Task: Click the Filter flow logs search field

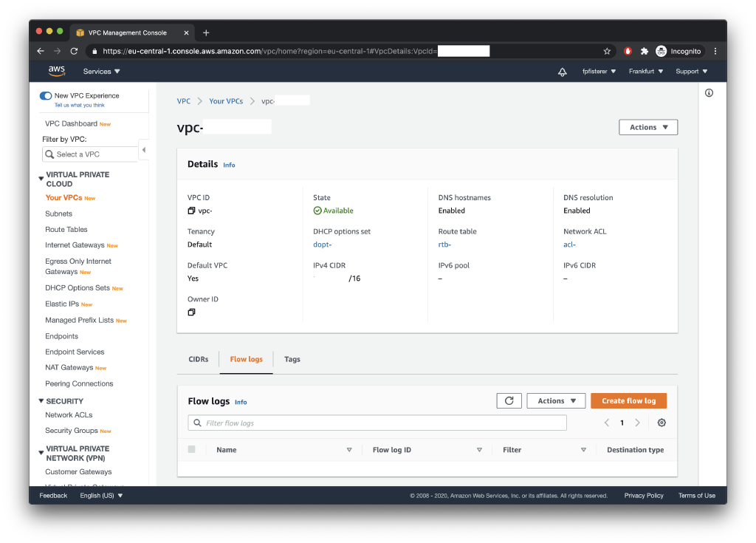Action: tap(377, 423)
